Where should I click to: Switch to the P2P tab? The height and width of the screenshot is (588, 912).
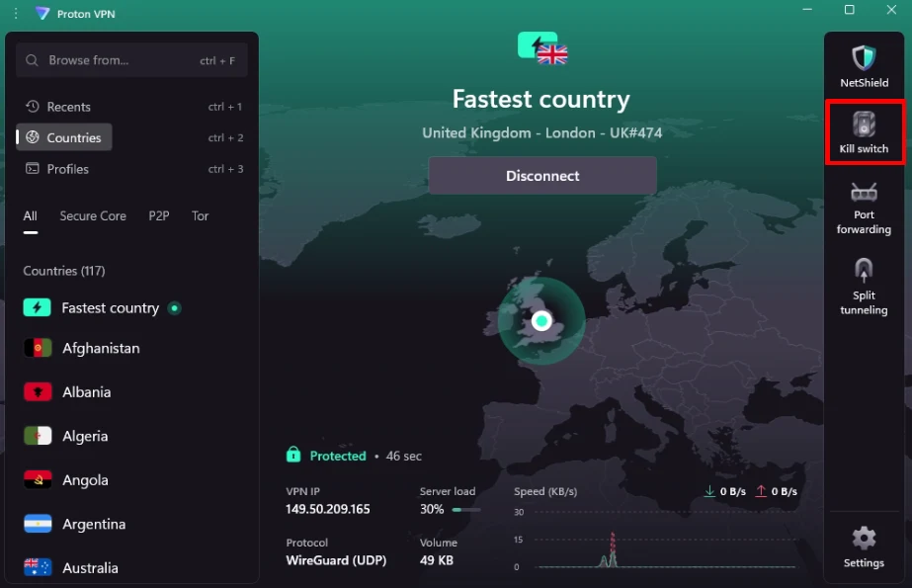point(159,215)
